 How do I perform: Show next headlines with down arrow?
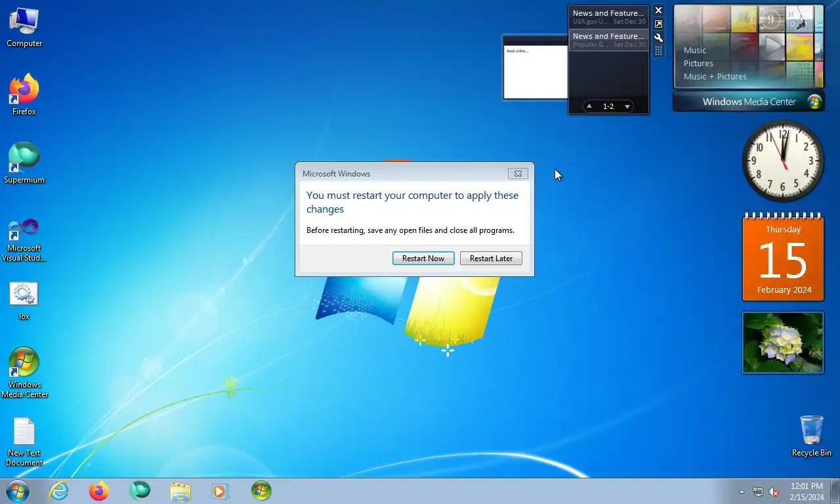point(627,106)
